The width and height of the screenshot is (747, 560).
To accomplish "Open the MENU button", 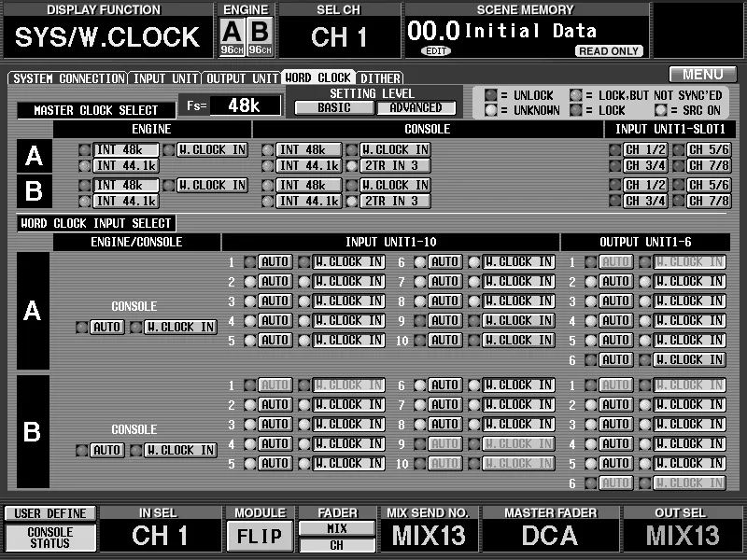I will coord(703,75).
